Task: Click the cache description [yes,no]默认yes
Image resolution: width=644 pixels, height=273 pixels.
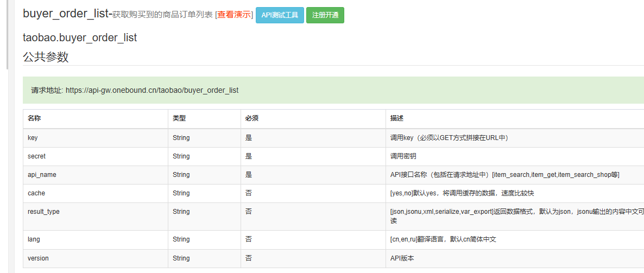Action: 515,193
